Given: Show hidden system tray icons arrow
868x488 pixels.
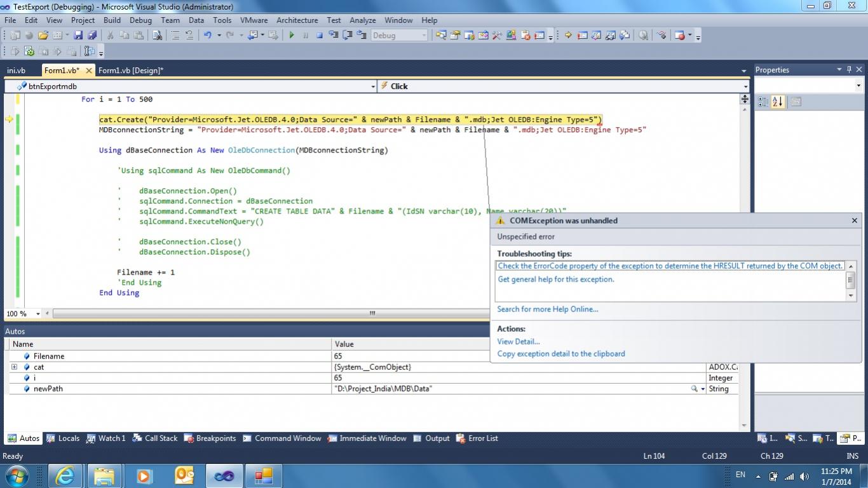Looking at the screenshot, I should tap(758, 477).
